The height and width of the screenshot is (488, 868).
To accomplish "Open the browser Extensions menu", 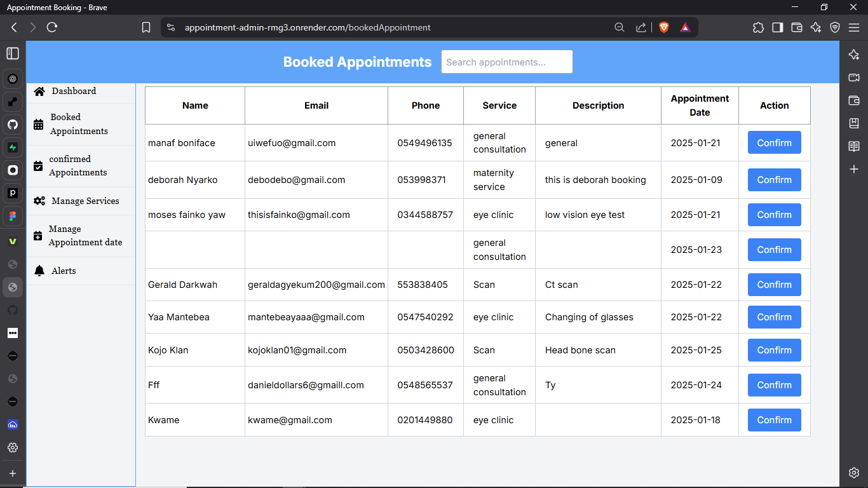I will coord(758,27).
